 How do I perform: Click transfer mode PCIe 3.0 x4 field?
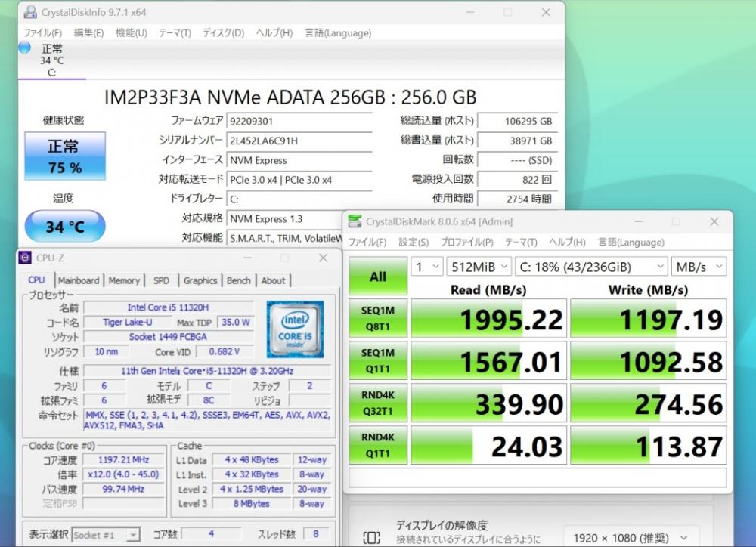point(299,179)
